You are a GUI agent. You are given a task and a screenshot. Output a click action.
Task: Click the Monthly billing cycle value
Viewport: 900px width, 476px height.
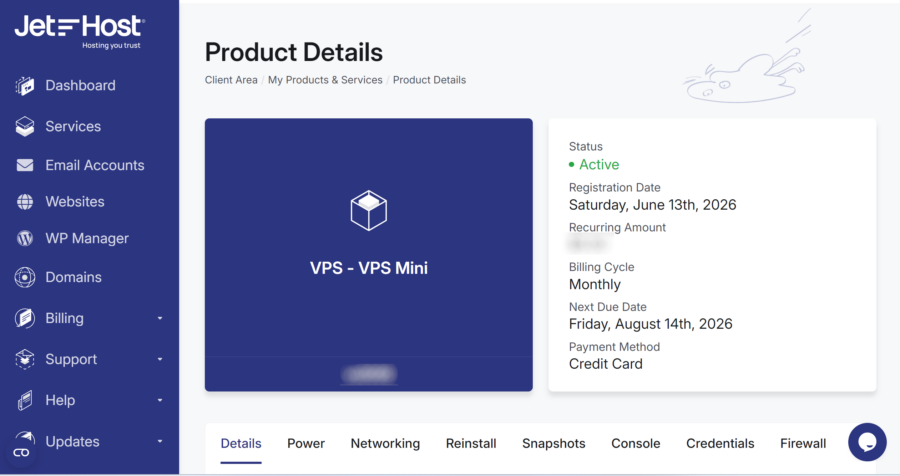click(x=595, y=285)
